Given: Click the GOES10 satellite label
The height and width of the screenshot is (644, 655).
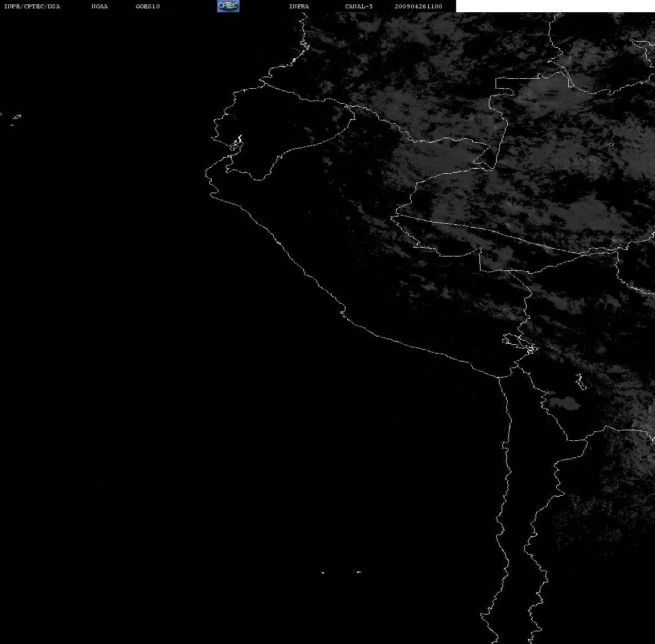Looking at the screenshot, I should point(148,6).
